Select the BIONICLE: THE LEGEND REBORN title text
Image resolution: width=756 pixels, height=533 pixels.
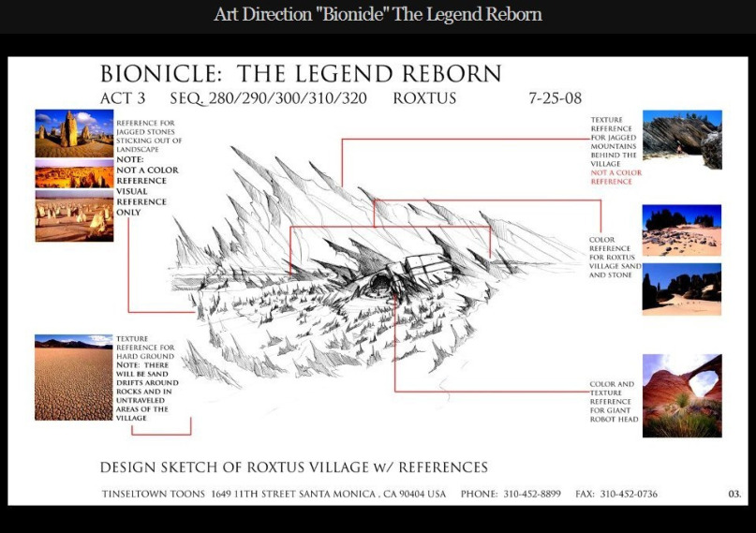pos(301,74)
